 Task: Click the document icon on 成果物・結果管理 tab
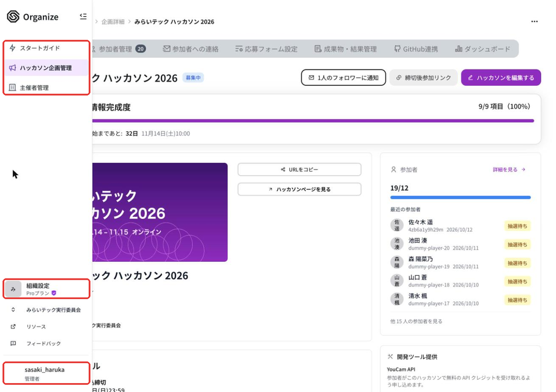[318, 48]
